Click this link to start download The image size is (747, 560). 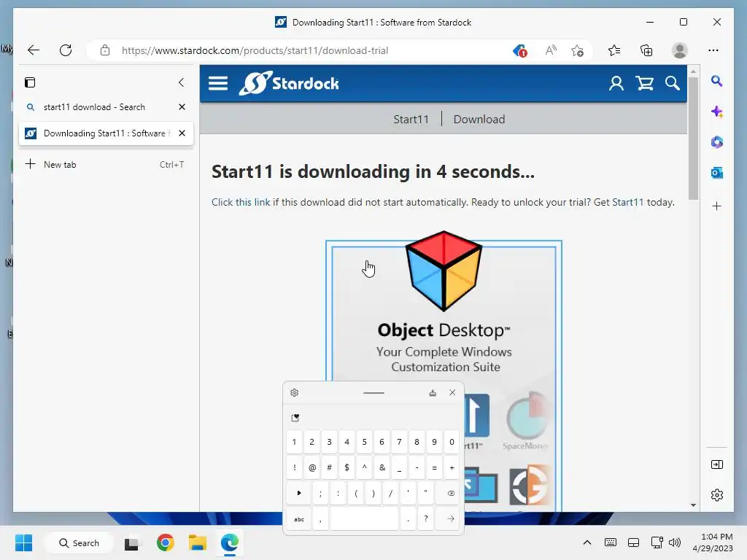click(x=241, y=203)
